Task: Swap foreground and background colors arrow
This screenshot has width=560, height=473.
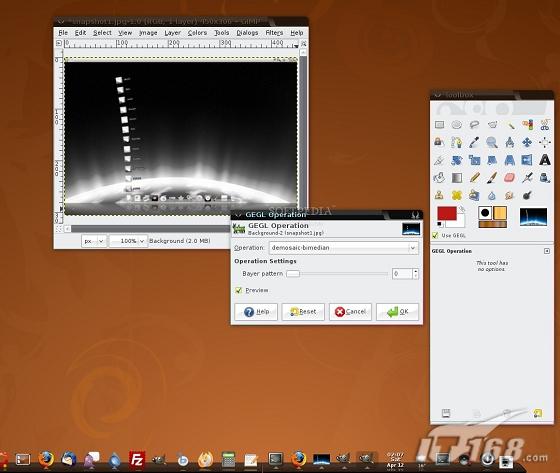Action: pos(461,209)
